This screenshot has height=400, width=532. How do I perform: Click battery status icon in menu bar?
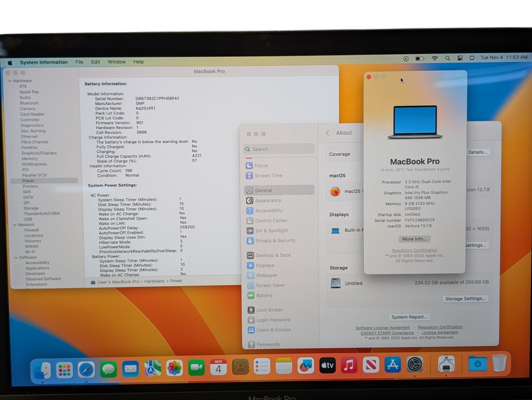tap(420, 59)
